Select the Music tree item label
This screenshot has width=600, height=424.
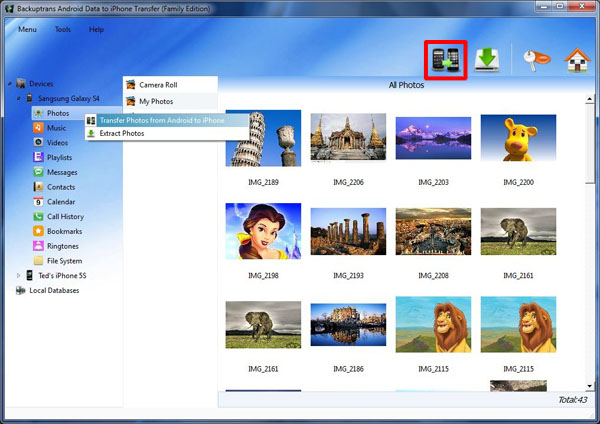pos(56,128)
